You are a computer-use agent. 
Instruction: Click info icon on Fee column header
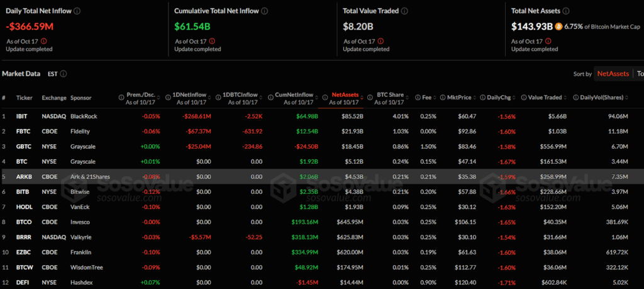[x=418, y=98]
